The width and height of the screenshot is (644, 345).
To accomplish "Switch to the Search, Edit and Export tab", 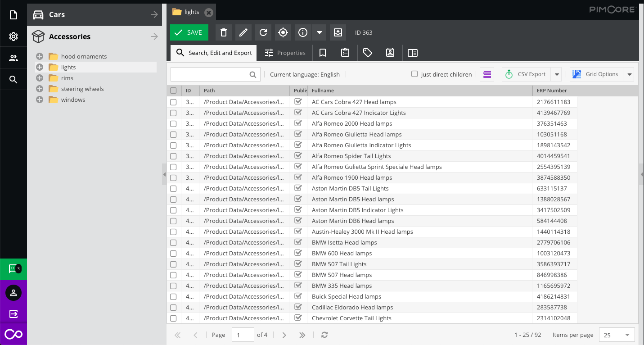I will coord(214,53).
